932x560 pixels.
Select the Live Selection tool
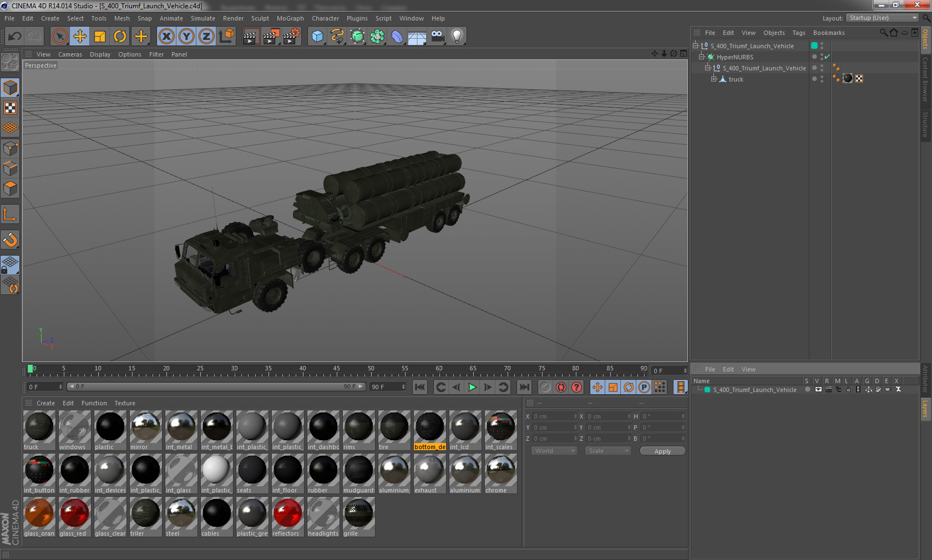coord(60,37)
